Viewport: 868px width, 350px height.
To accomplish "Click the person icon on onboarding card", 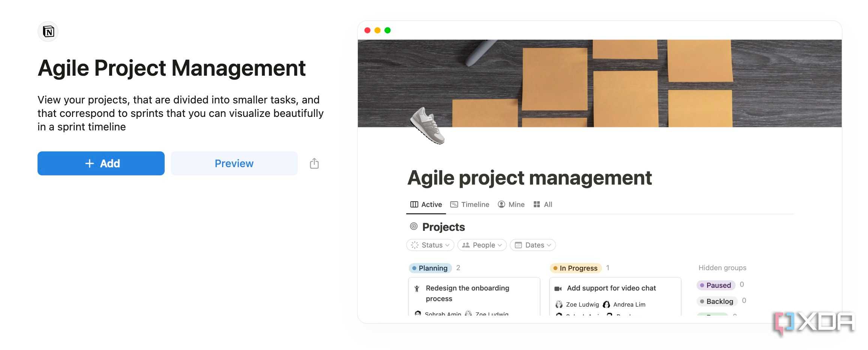I will point(417,289).
